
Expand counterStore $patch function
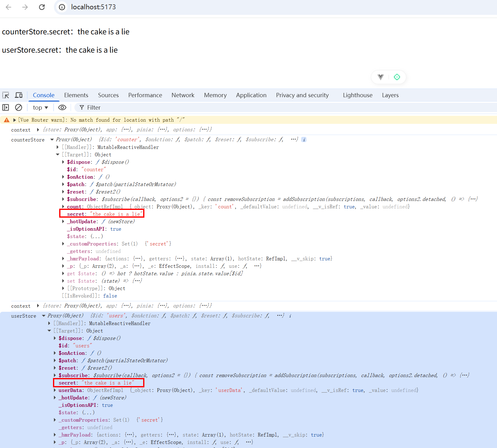click(63, 184)
